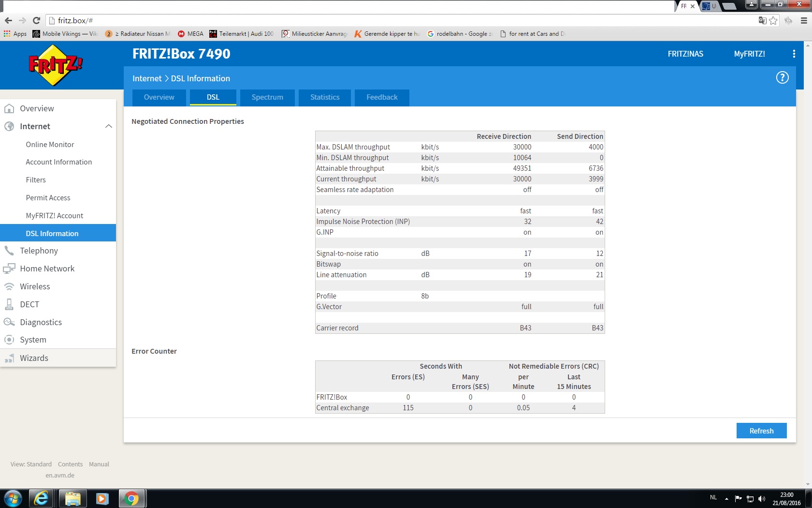Click the help question mark icon

pyautogui.click(x=782, y=78)
